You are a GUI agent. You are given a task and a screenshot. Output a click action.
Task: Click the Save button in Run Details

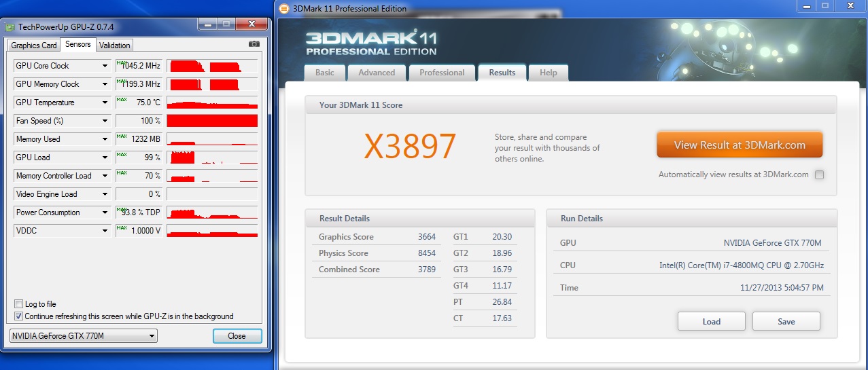(786, 321)
